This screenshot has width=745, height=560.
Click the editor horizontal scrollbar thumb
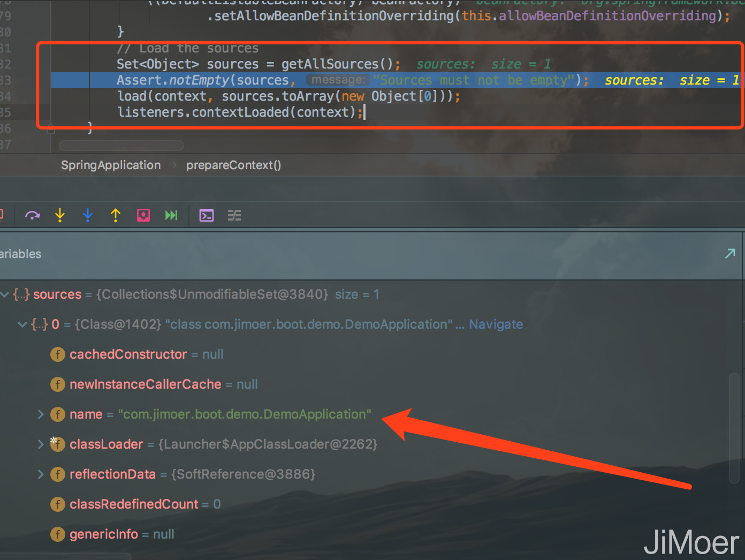(121, 146)
